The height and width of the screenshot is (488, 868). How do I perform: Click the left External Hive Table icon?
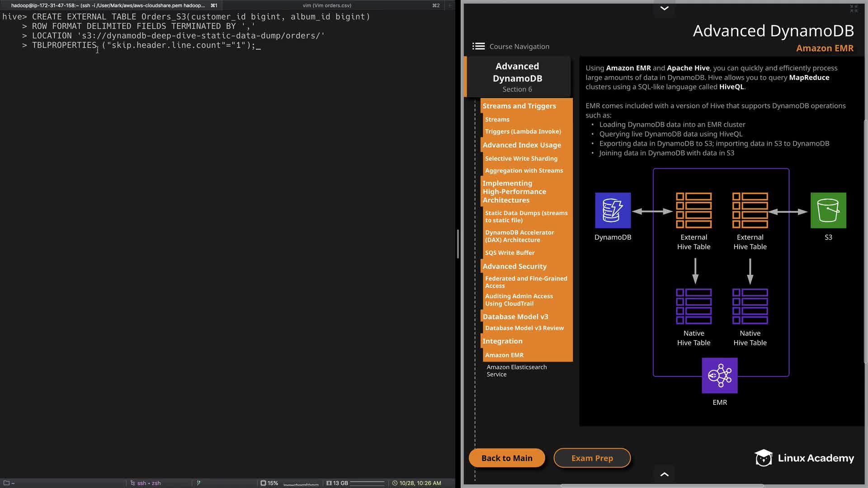coord(693,211)
